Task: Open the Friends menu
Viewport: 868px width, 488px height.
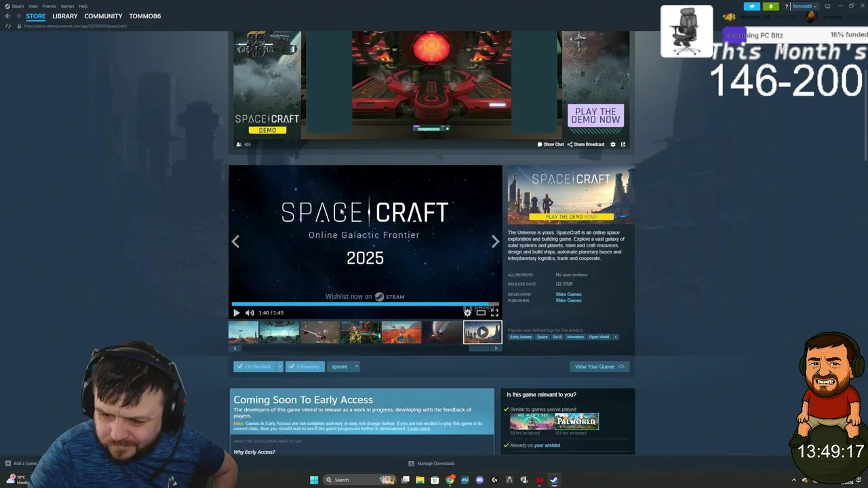Action: [49, 6]
